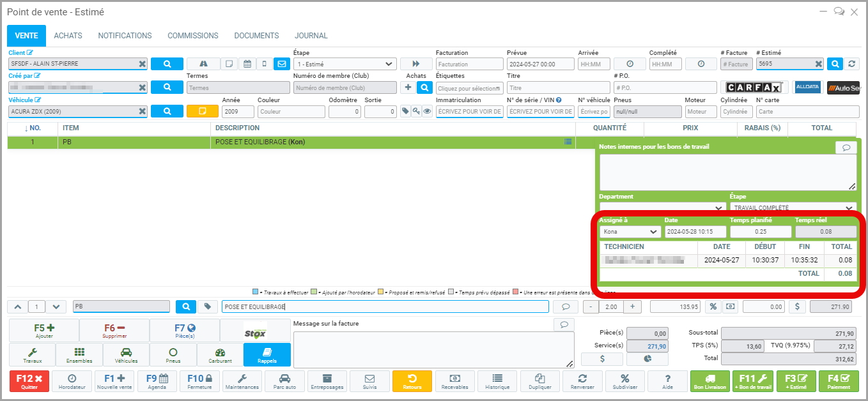Refresh the estimate number
Image resolution: width=868 pixels, height=401 pixels.
pyautogui.click(x=851, y=64)
